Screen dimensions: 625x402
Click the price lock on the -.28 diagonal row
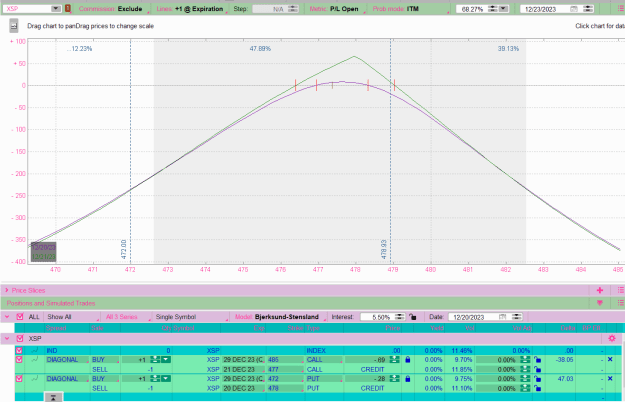coord(407,378)
